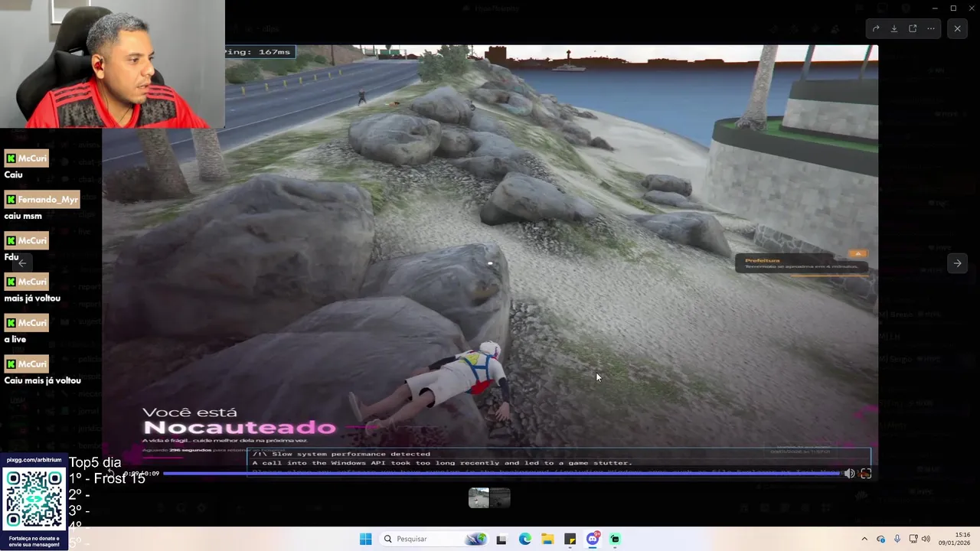Open the cloud sync tray icon
The width and height of the screenshot is (980, 551).
(880, 539)
